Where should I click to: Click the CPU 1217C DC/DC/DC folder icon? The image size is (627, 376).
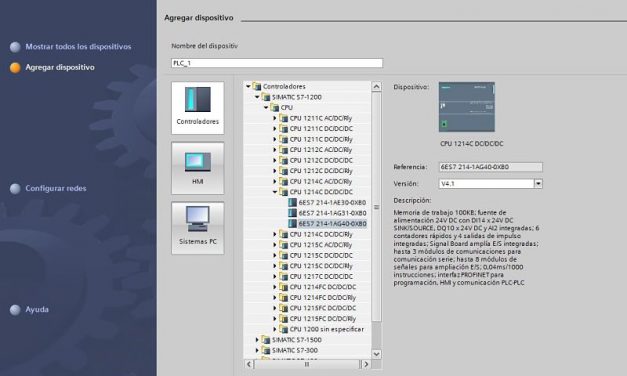[x=284, y=276]
